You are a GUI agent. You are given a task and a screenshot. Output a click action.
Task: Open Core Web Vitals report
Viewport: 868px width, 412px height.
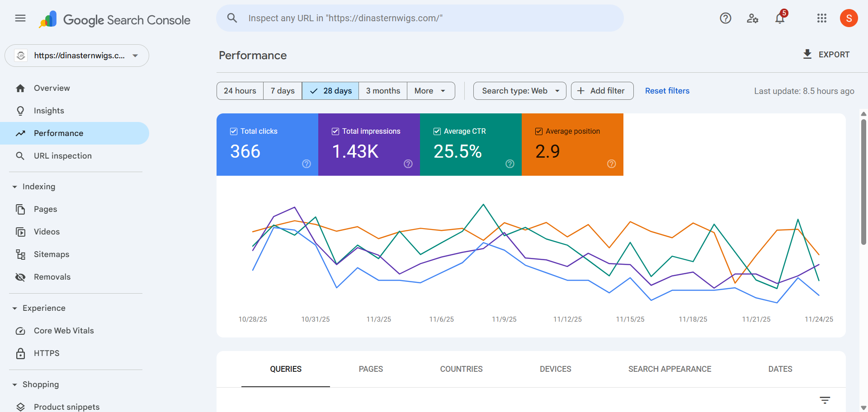(75, 331)
